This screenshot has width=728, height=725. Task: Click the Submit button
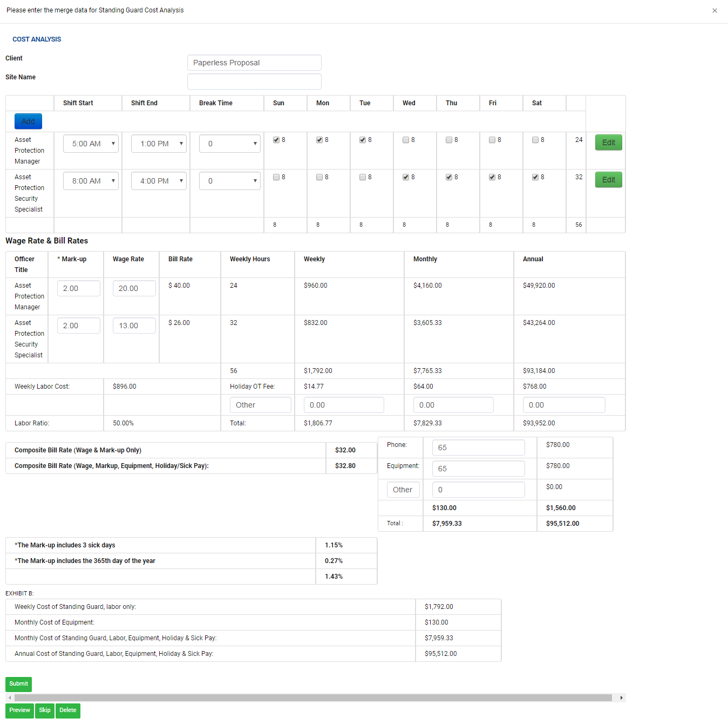pos(18,683)
